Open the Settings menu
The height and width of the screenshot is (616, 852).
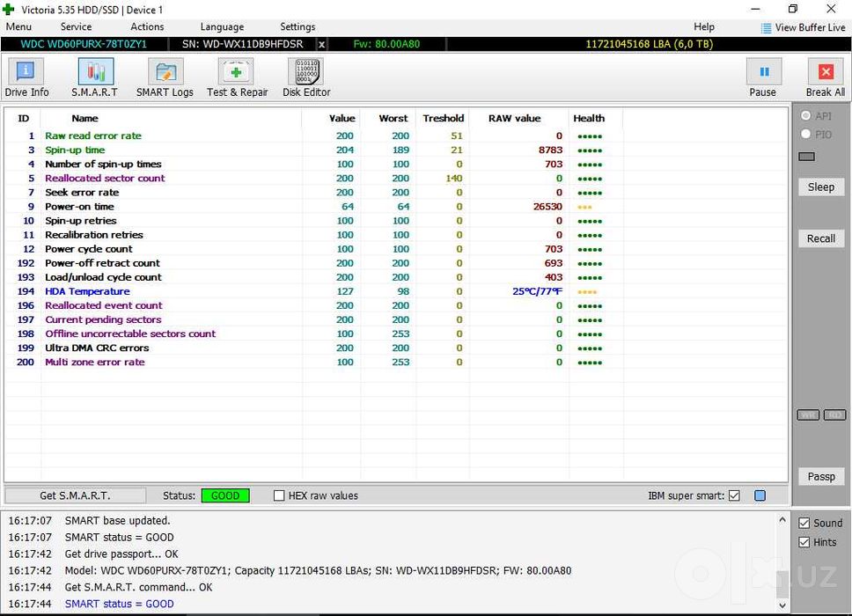point(297,26)
